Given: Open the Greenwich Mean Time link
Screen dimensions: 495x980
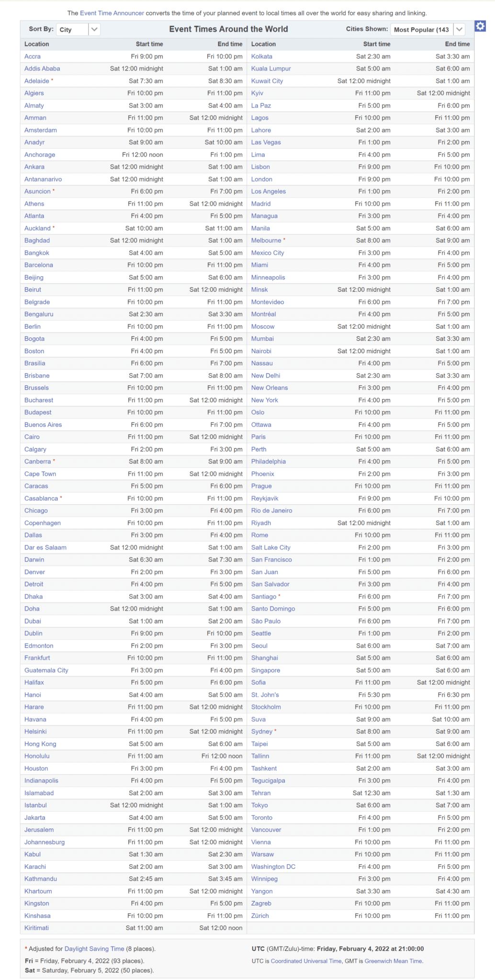Looking at the screenshot, I should 393,961.
